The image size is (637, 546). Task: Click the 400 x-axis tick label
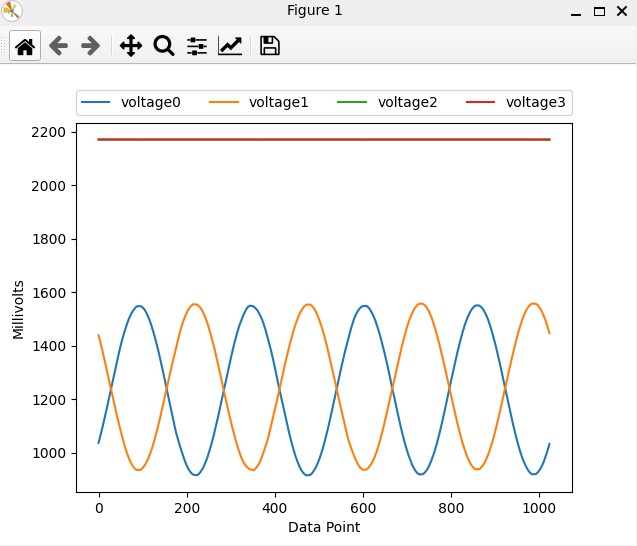click(275, 508)
